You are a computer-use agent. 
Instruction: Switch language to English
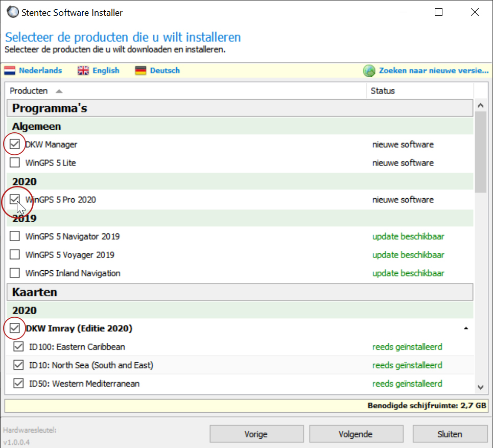[106, 70]
